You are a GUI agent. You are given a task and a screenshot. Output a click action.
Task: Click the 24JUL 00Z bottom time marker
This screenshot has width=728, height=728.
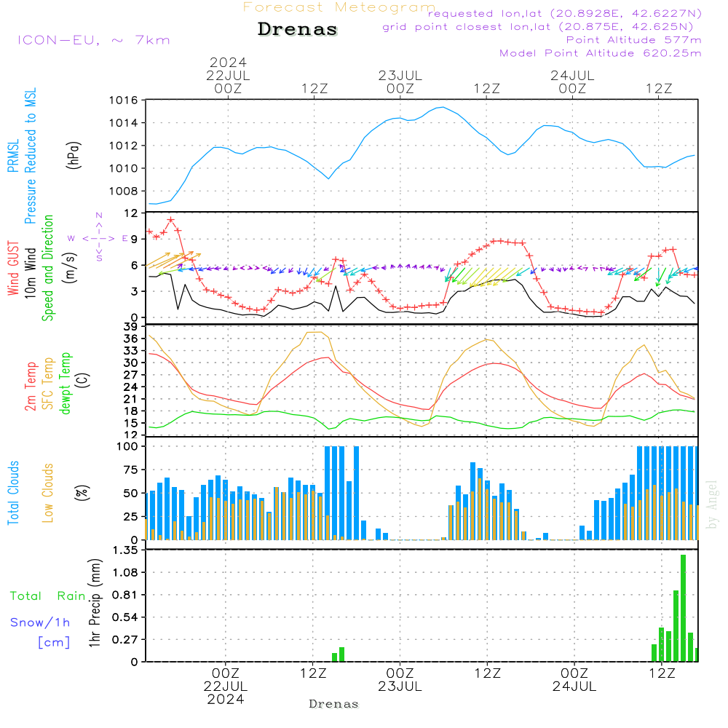[574, 680]
